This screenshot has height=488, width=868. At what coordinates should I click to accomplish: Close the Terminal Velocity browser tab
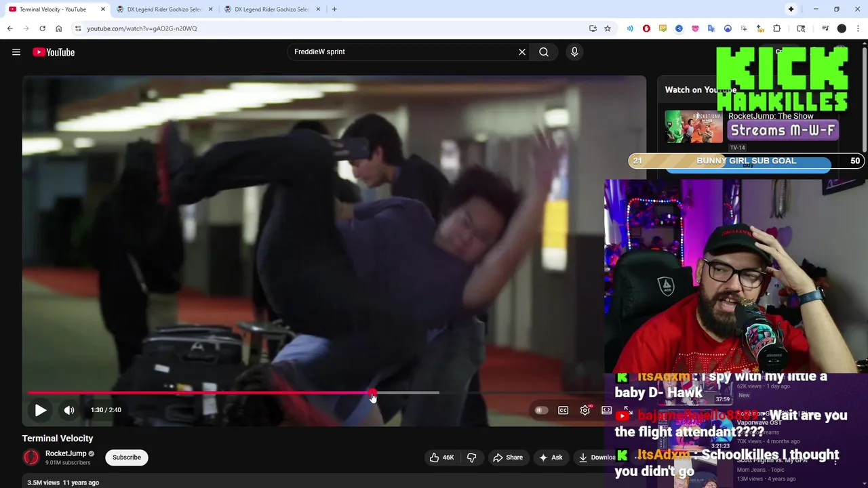pos(103,9)
